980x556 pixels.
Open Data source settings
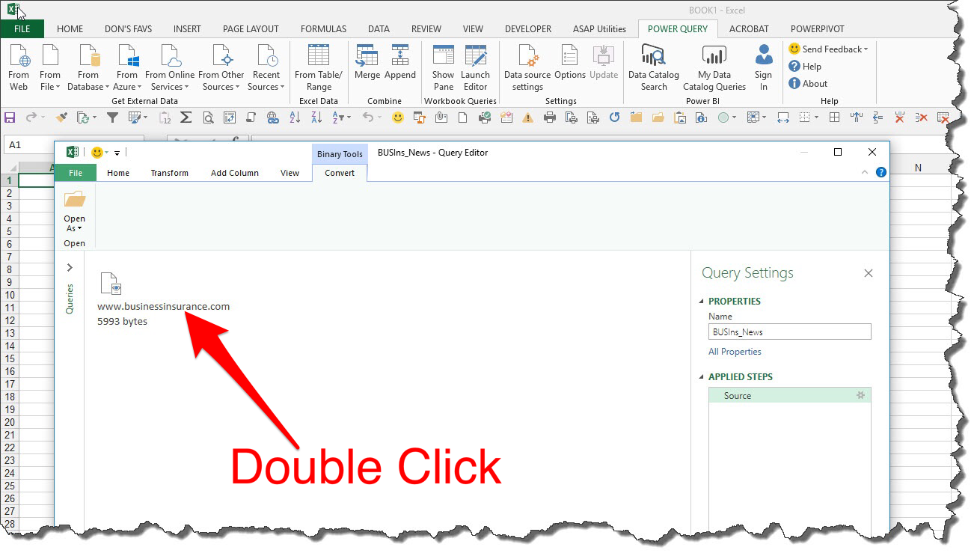(527, 66)
